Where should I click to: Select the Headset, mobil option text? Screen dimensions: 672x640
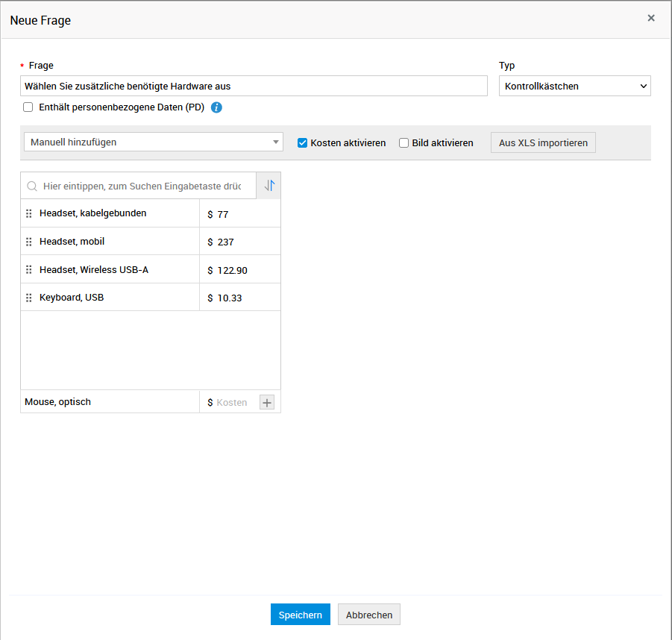pyautogui.click(x=72, y=242)
